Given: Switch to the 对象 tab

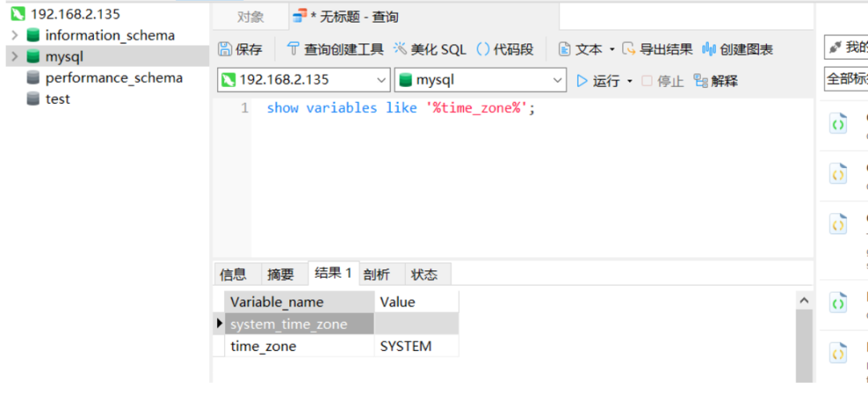Looking at the screenshot, I should 251,17.
